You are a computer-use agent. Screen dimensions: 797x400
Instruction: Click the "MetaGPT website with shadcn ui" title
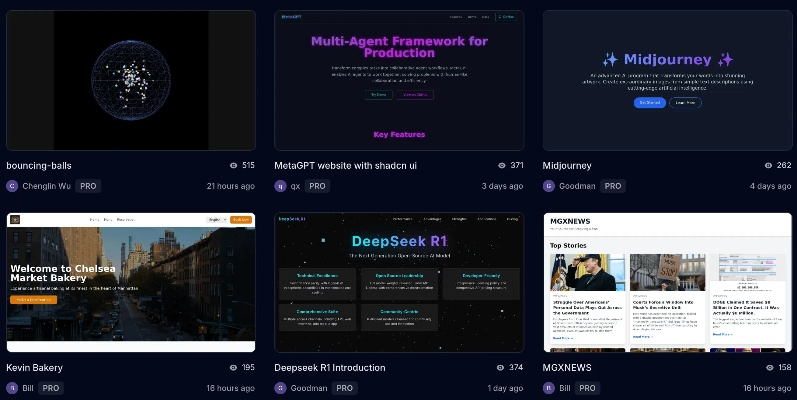[x=345, y=165]
